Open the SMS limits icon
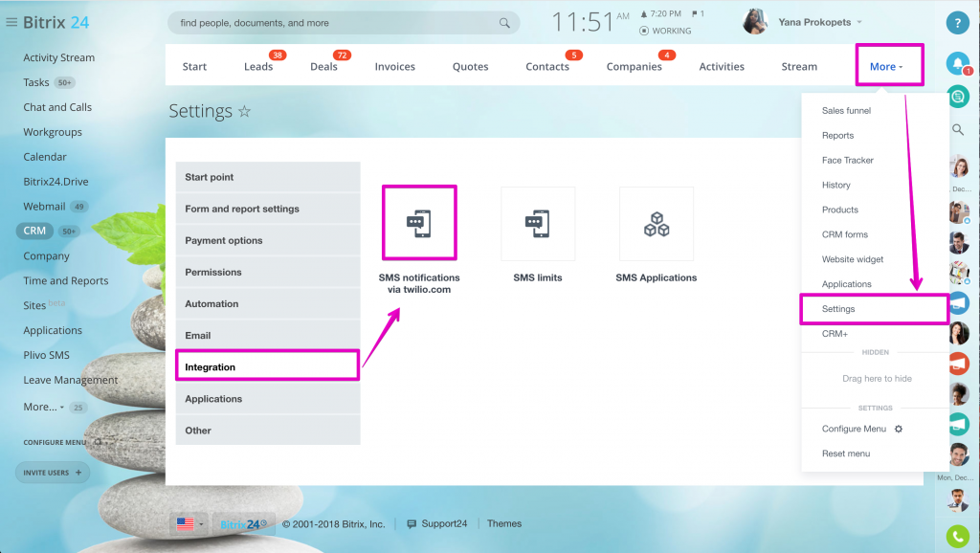Screen dimensions: 980x553 click(538, 224)
